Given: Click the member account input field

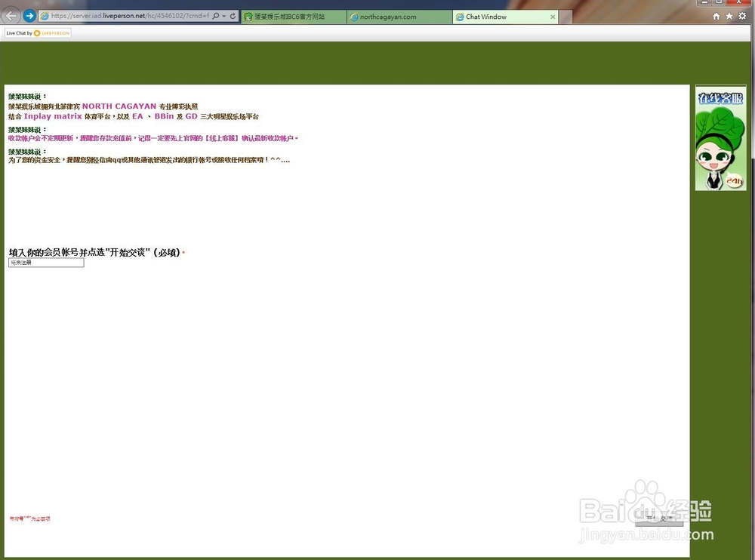Looking at the screenshot, I should click(x=46, y=263).
